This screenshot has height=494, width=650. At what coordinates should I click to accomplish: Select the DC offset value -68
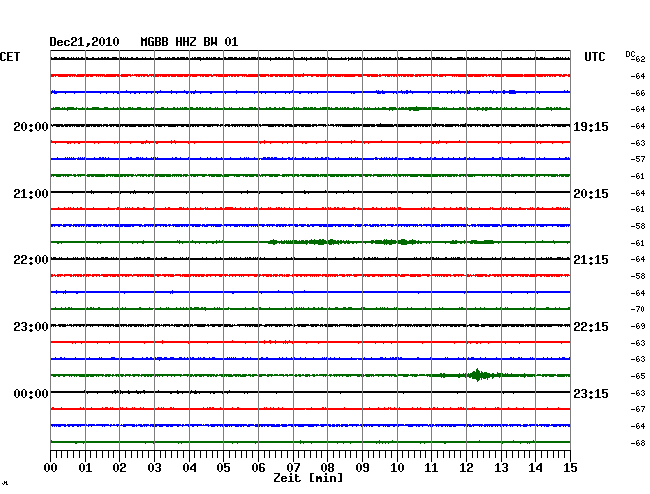point(638,443)
